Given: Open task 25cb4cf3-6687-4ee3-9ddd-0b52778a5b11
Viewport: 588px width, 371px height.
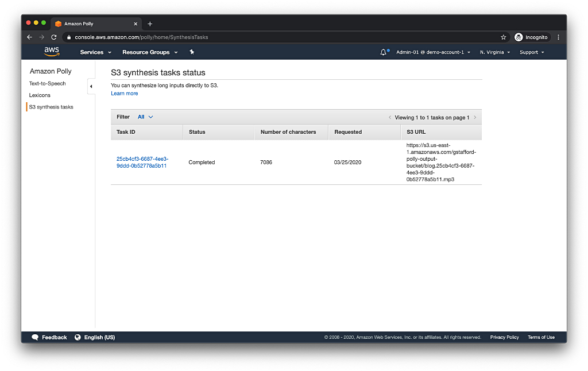Looking at the screenshot, I should pos(142,162).
